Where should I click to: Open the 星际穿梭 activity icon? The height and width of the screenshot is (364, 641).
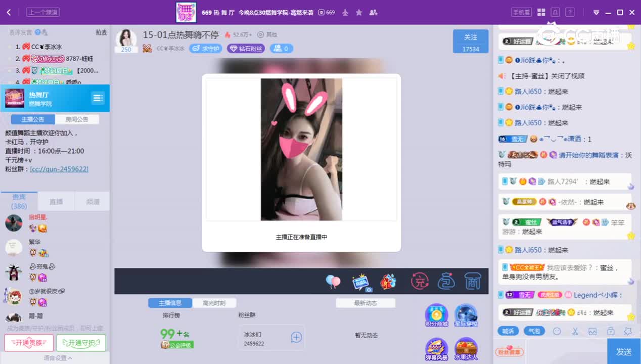pyautogui.click(x=466, y=315)
